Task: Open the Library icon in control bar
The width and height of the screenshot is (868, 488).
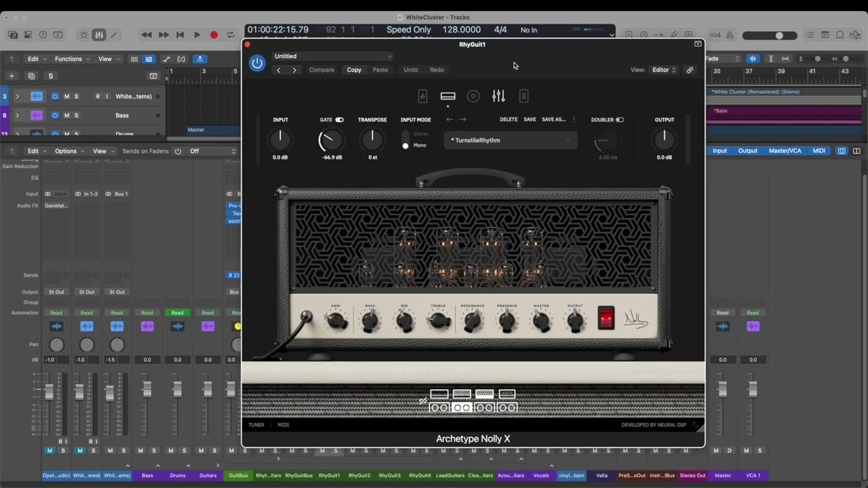Action: click(x=13, y=35)
